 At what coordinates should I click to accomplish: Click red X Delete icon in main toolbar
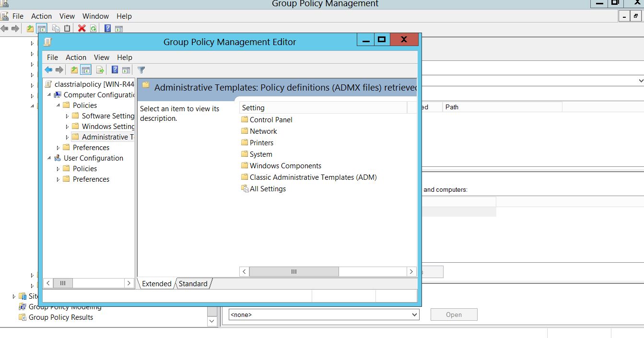click(x=82, y=28)
